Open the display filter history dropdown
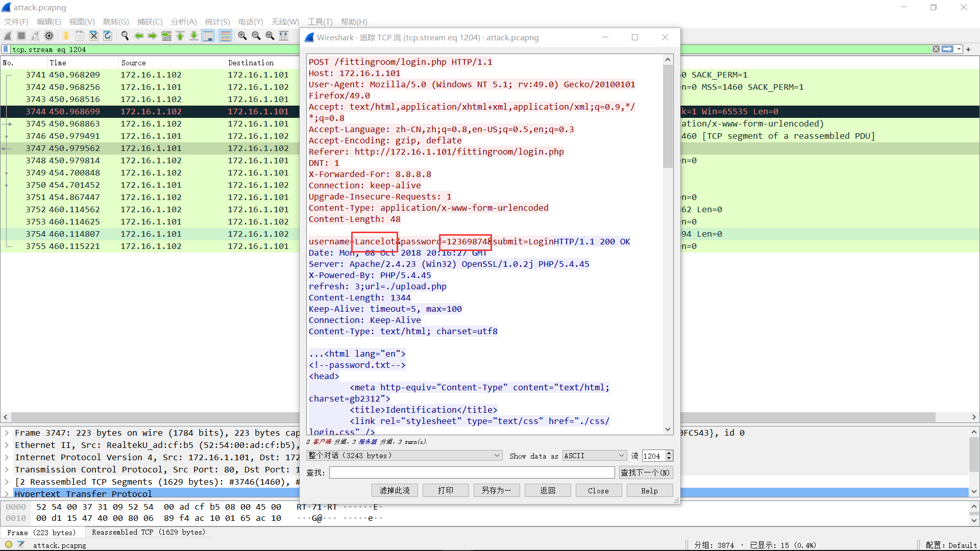This screenshot has width=980, height=551. click(959, 49)
